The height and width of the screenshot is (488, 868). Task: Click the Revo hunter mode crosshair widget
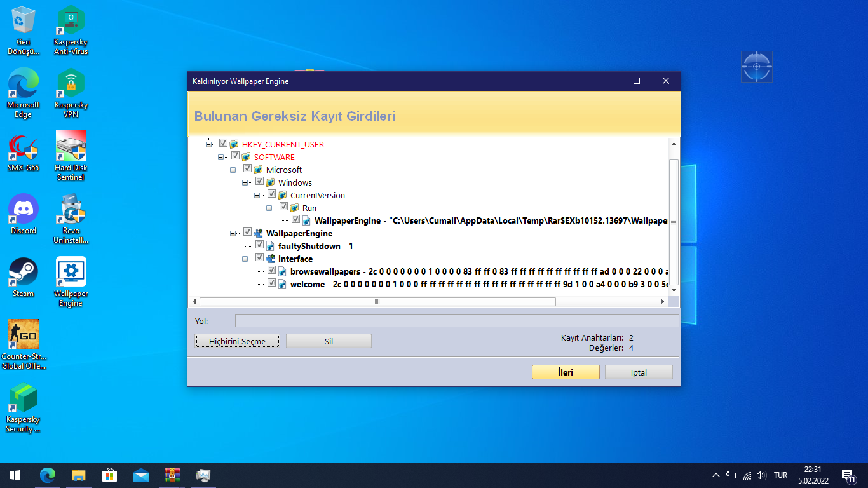[756, 66]
